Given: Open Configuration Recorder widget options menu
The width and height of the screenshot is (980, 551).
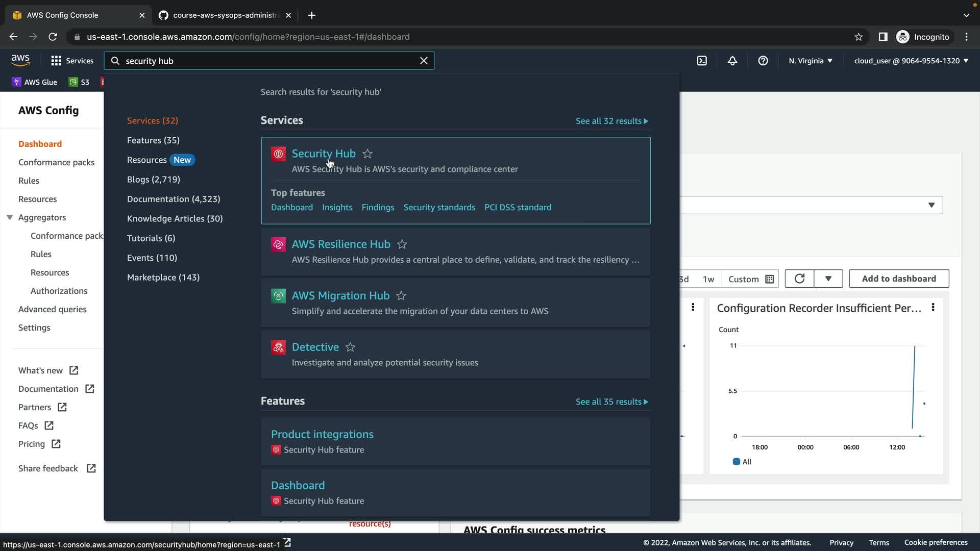Looking at the screenshot, I should click(933, 307).
